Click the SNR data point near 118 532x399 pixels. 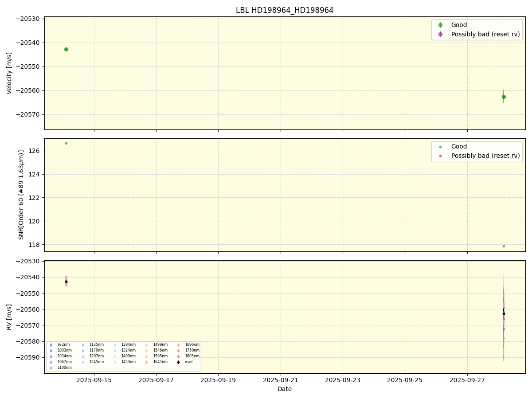point(504,246)
